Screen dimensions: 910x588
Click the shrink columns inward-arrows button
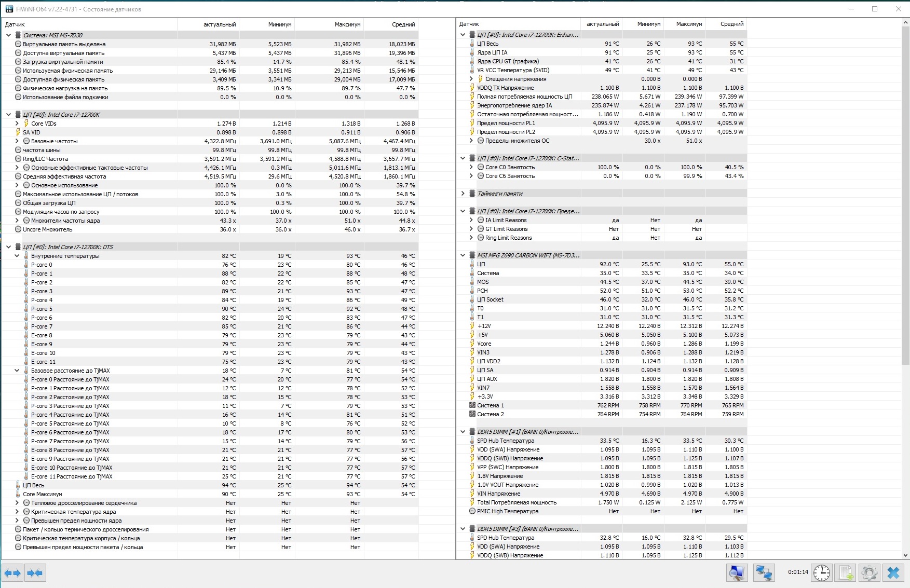pos(35,573)
